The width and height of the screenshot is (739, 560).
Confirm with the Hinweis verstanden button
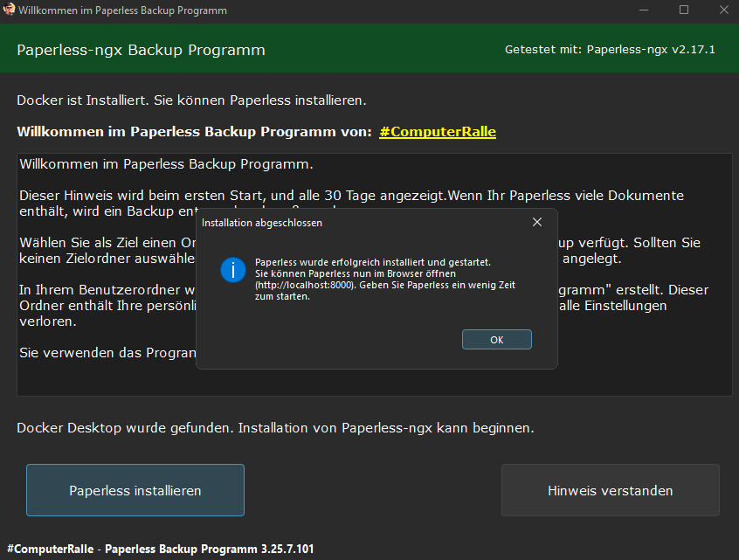pos(610,490)
